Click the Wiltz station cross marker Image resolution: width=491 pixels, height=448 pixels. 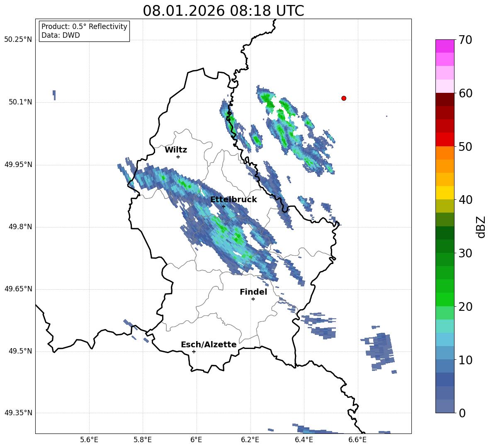[178, 157]
